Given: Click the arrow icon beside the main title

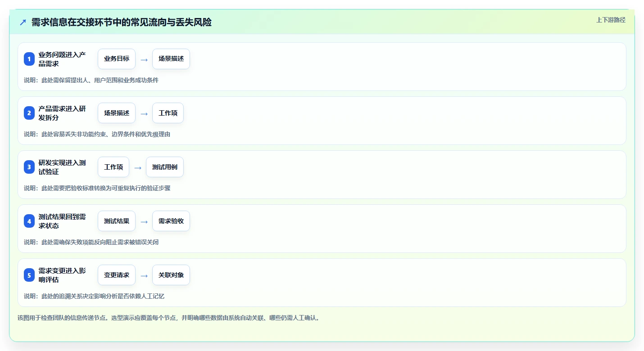Looking at the screenshot, I should (23, 22).
